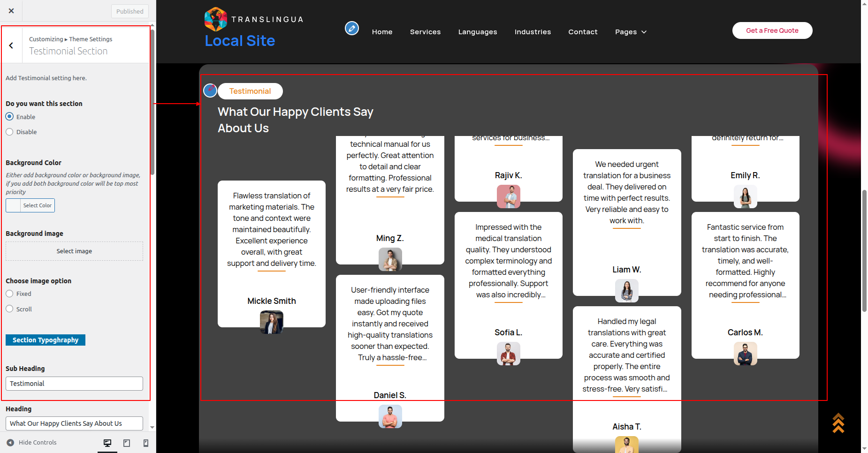Select the Enable radio option
The height and width of the screenshot is (453, 868).
[10, 117]
